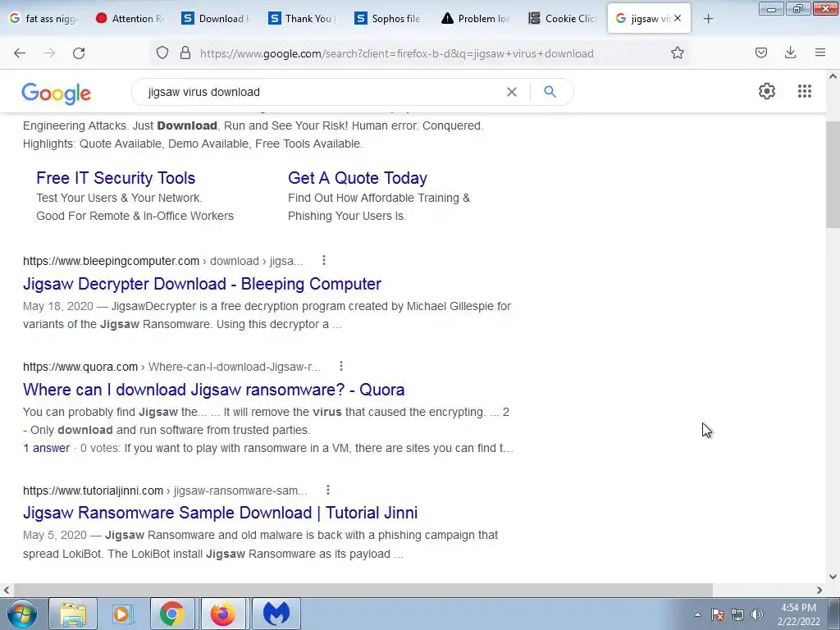Viewport: 840px width, 630px height.
Task: Open taskbar clock showing 4:54 PM
Action: [x=798, y=614]
